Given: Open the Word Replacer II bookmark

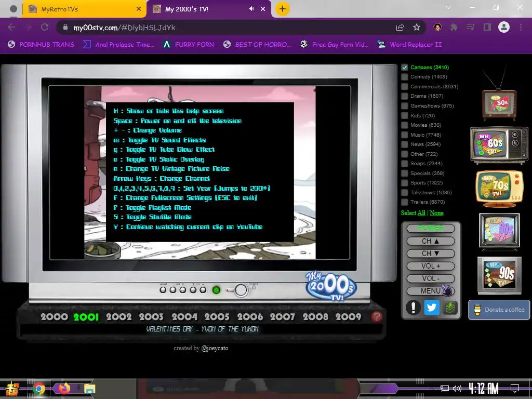Looking at the screenshot, I should 409,45.
